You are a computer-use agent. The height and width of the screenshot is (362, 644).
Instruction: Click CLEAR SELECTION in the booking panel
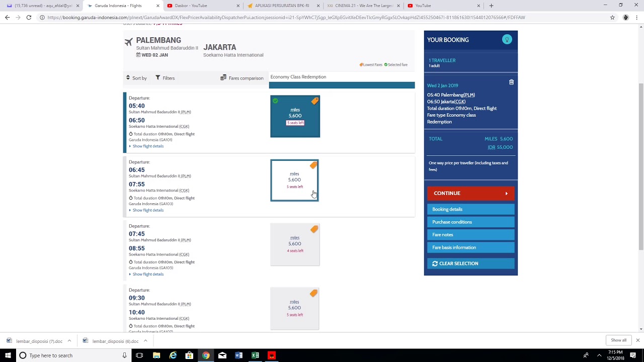(x=471, y=263)
